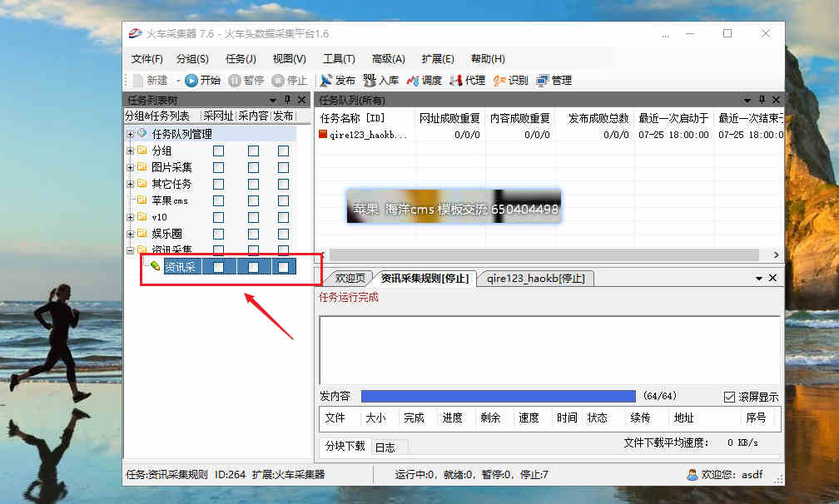Screen dimensions: 839x504
Task: Expand the 其它任务 tree folder
Action: (x=130, y=184)
